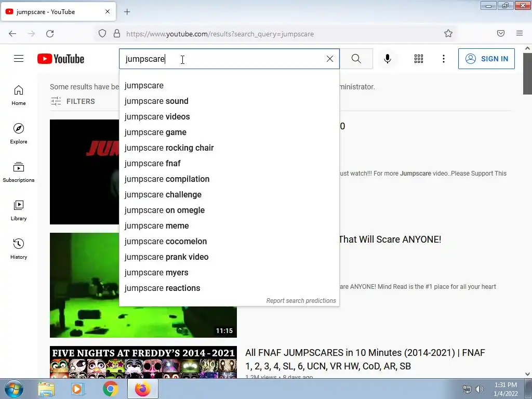Choose 'jumpscare cocomelon' suggestion
The width and height of the screenshot is (532, 399).
click(229, 242)
